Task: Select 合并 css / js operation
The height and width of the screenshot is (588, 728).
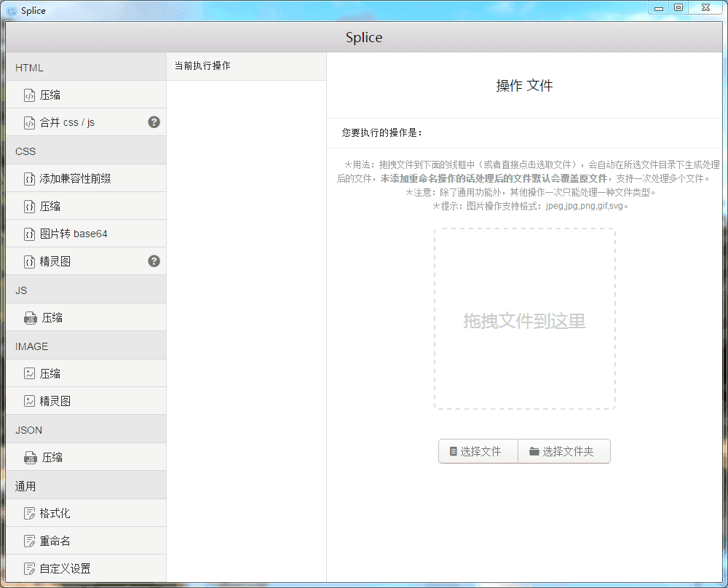Action: (x=87, y=122)
